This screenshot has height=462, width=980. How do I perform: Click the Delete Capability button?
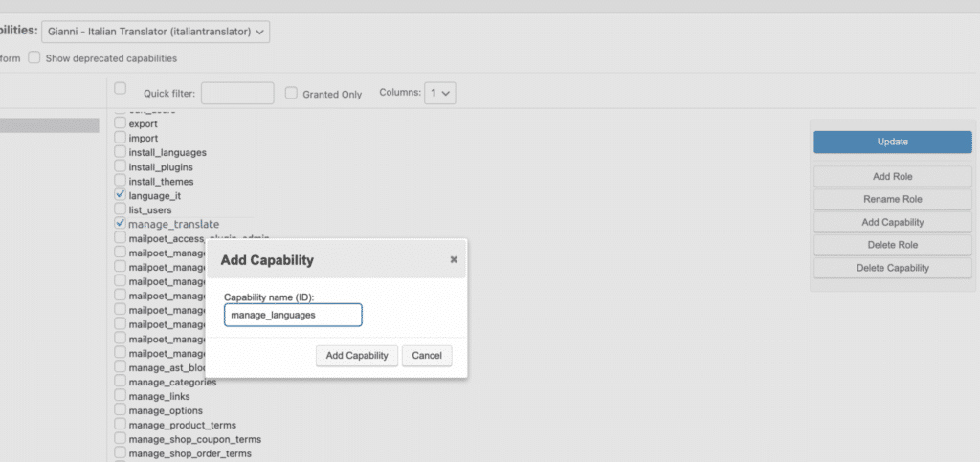point(893,268)
